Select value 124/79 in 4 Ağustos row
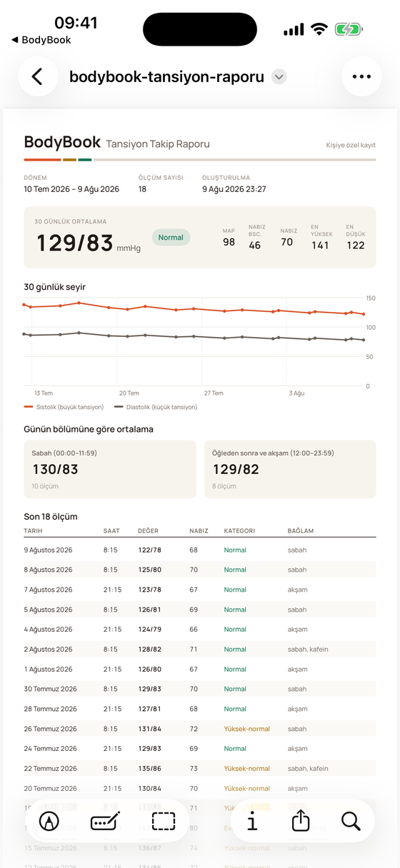Image resolution: width=400 pixels, height=868 pixels. click(x=150, y=629)
